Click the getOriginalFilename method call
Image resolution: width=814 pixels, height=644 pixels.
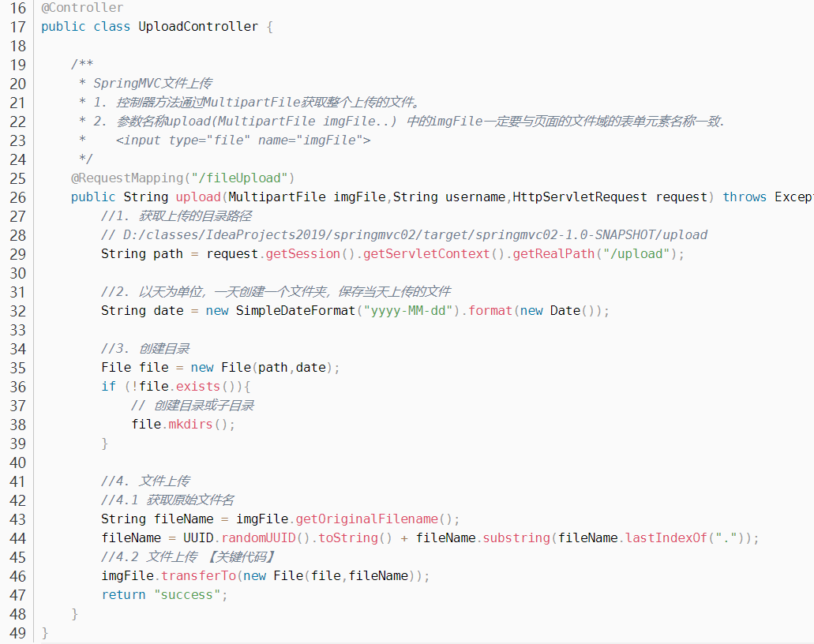(x=366, y=519)
